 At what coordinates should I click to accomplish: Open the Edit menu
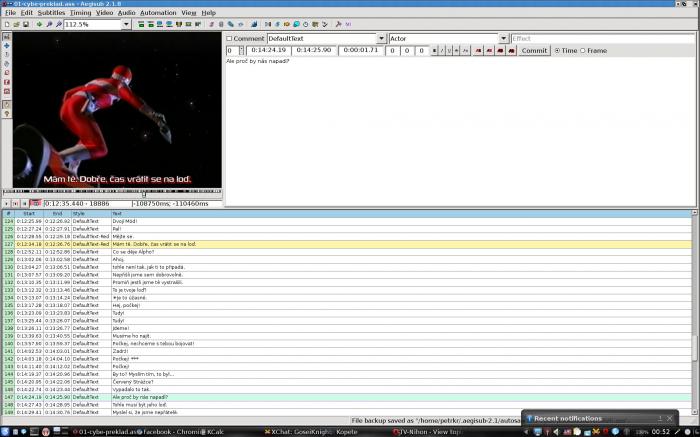coord(27,12)
